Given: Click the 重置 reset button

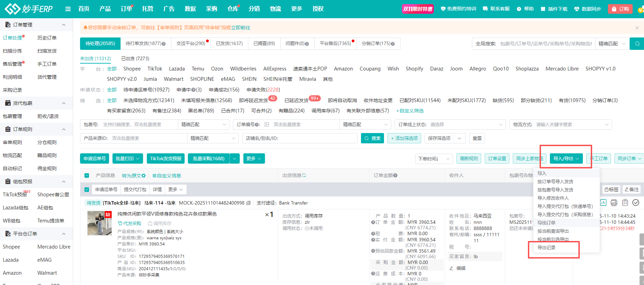Looking at the screenshot, I should pos(477,138).
